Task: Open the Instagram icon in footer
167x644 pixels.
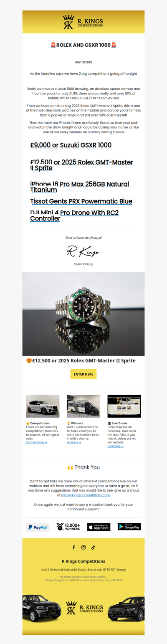Action: coord(83,547)
